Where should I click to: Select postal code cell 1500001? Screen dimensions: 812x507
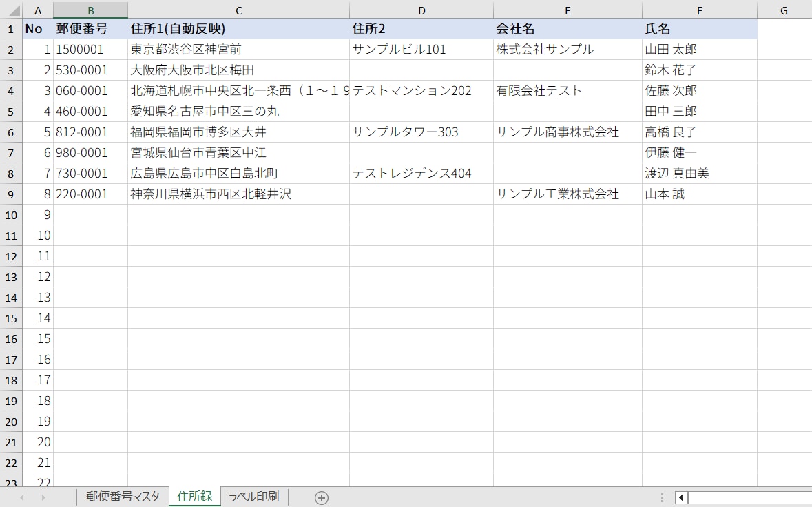click(91, 50)
